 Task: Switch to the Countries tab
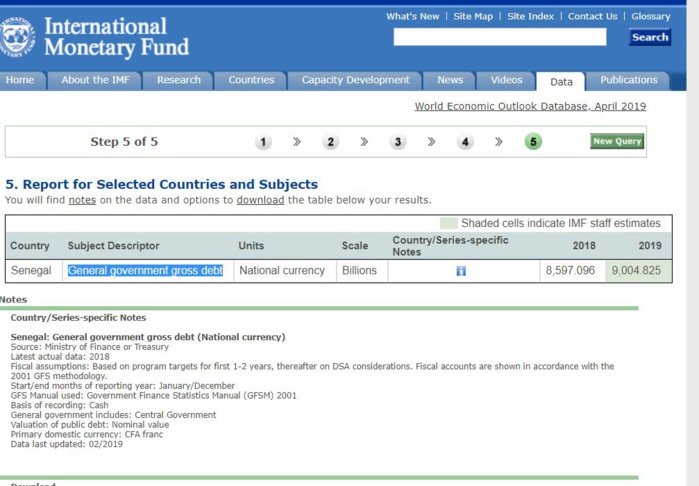[x=251, y=80]
